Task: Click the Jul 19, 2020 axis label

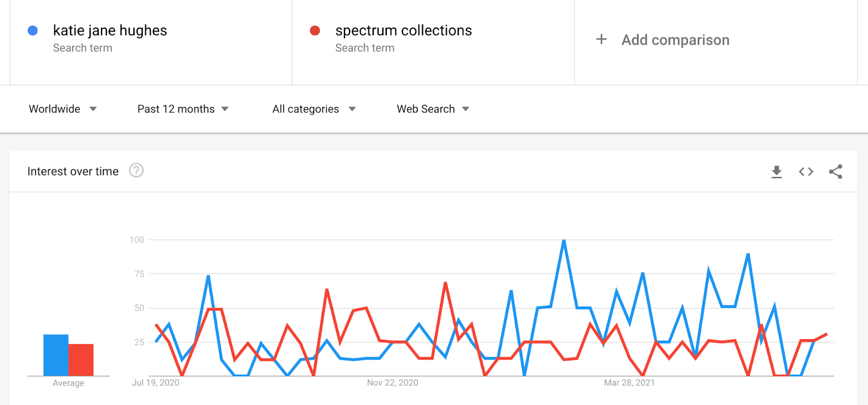Action: coord(156,383)
